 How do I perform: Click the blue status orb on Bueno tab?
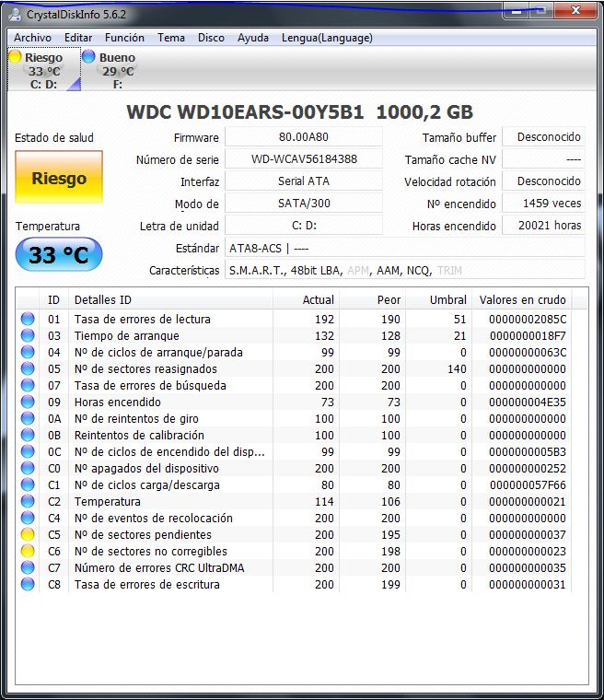[x=88, y=57]
